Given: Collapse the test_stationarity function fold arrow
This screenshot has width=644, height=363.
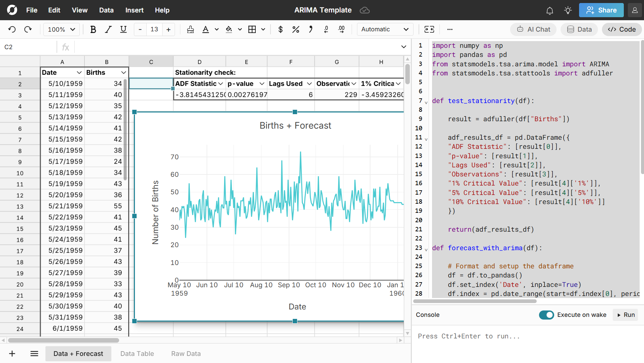Looking at the screenshot, I should point(426,102).
